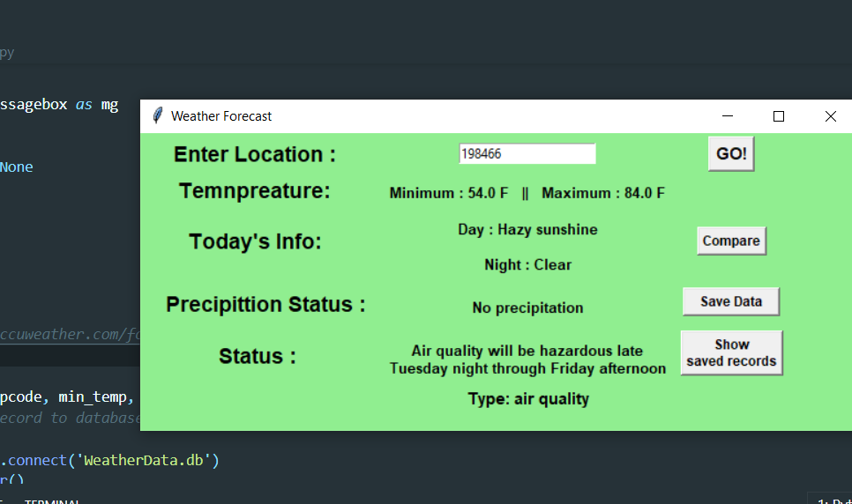Image resolution: width=852 pixels, height=504 pixels.
Task: Select the Day : Hazy sunshine text
Action: point(527,230)
